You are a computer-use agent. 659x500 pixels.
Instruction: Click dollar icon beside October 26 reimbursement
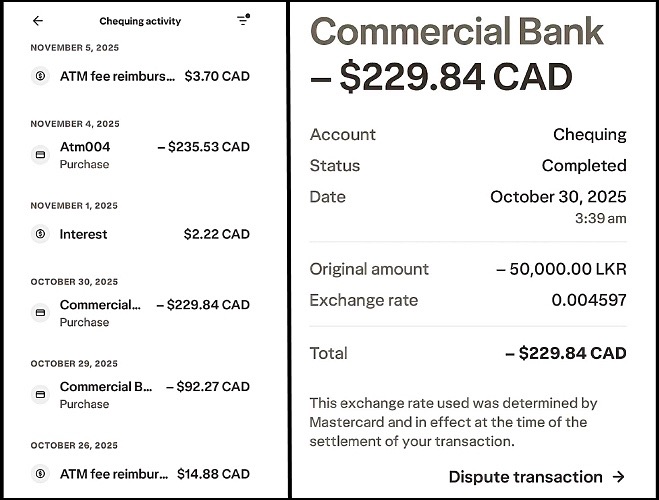[40, 474]
